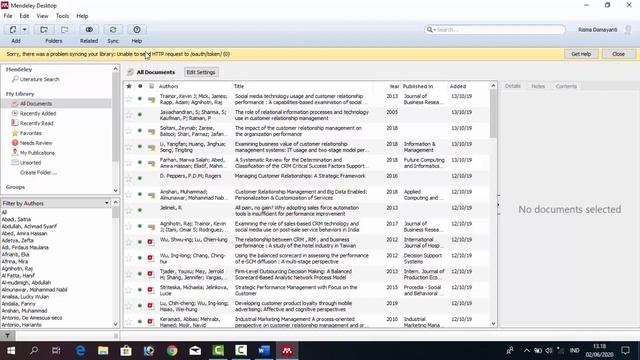This screenshot has width=640, height=360.
Task: Click the filter funnel icon in status bar
Action: tap(7, 336)
